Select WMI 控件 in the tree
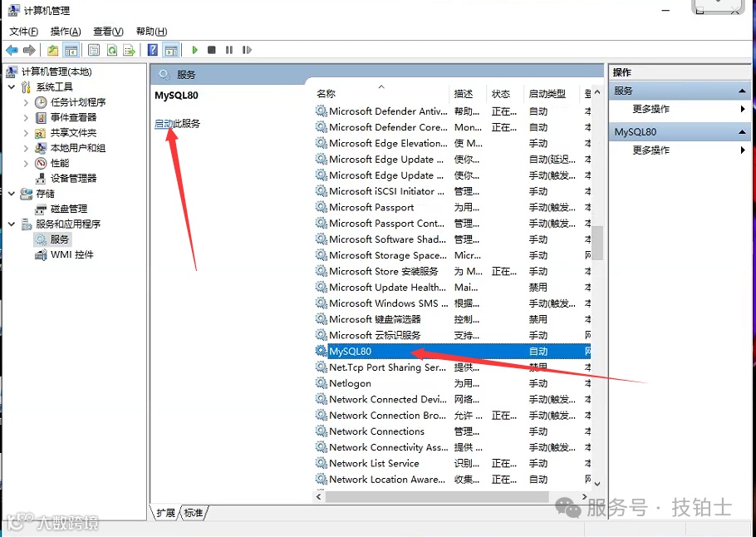 (71, 254)
